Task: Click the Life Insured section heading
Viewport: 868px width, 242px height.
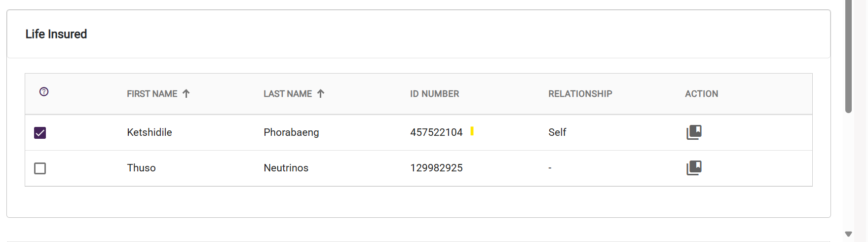Action: pos(56,34)
